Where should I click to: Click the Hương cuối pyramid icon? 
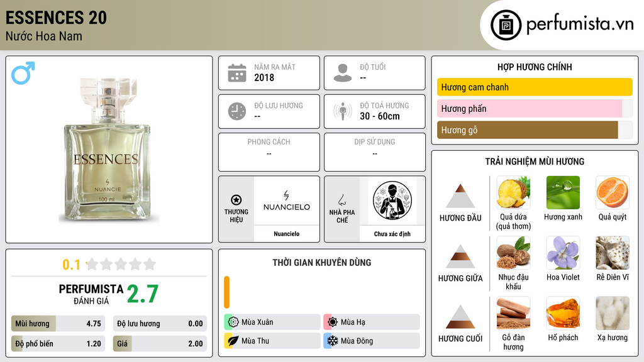(x=460, y=317)
